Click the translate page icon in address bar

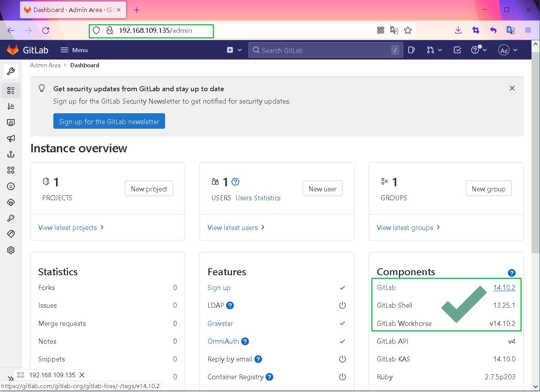[x=394, y=30]
